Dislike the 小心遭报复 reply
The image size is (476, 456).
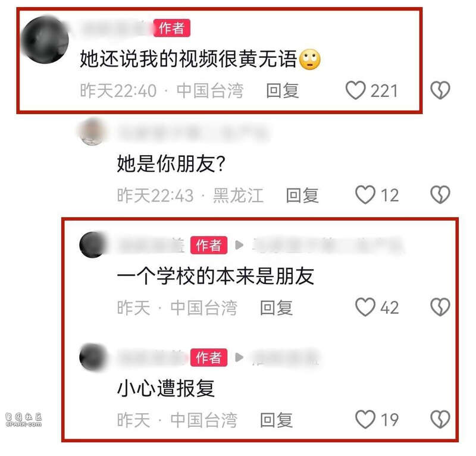coord(440,419)
